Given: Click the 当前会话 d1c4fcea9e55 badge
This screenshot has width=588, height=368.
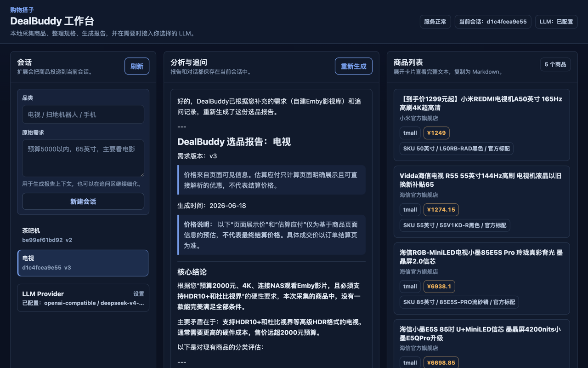Looking at the screenshot, I should click(493, 22).
